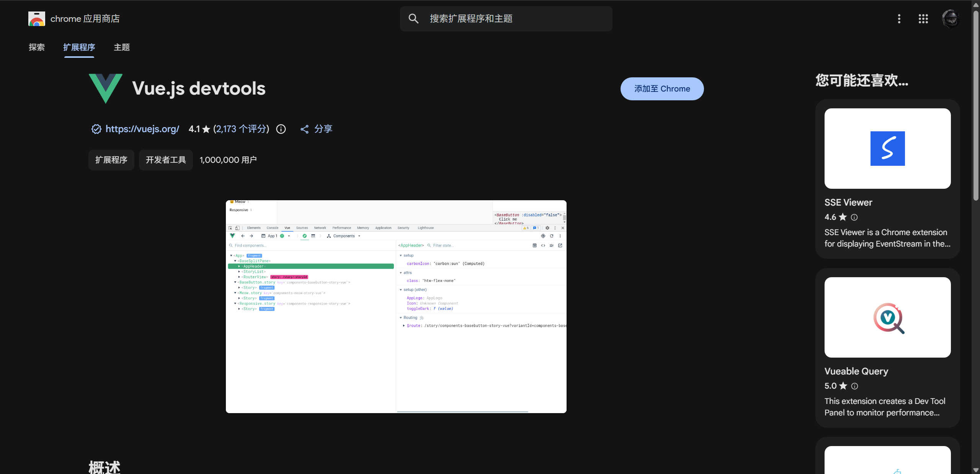Click the green Vue.js devtools logo
The height and width of the screenshot is (474, 980).
[106, 88]
